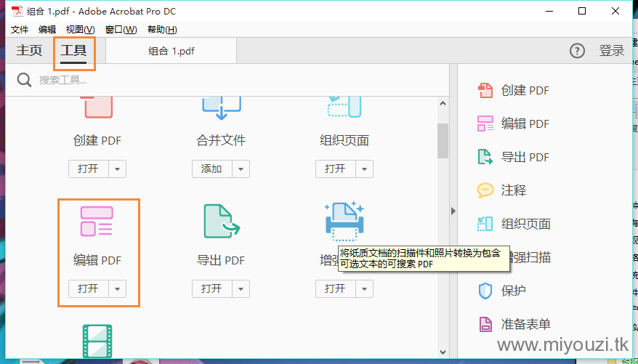Click the Combine Files (合并文件) icon
The image size is (638, 364).
222,108
